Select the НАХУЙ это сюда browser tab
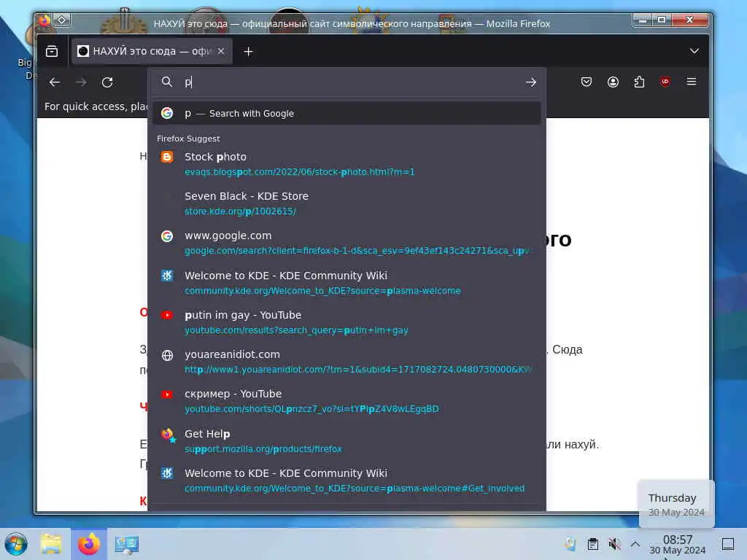The height and width of the screenshot is (560, 747). coord(152,52)
